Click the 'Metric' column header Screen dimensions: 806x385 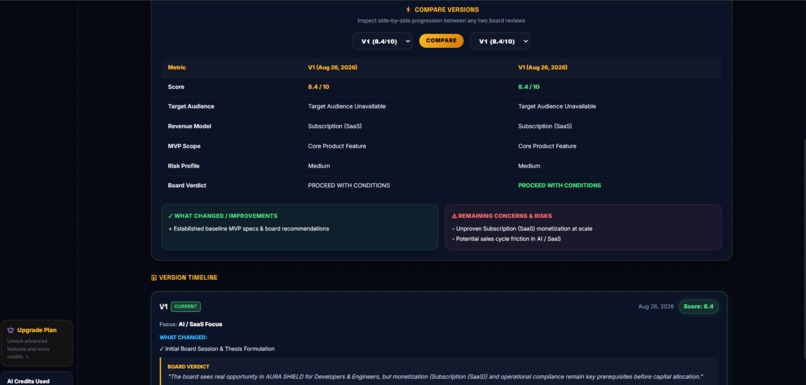coord(177,68)
